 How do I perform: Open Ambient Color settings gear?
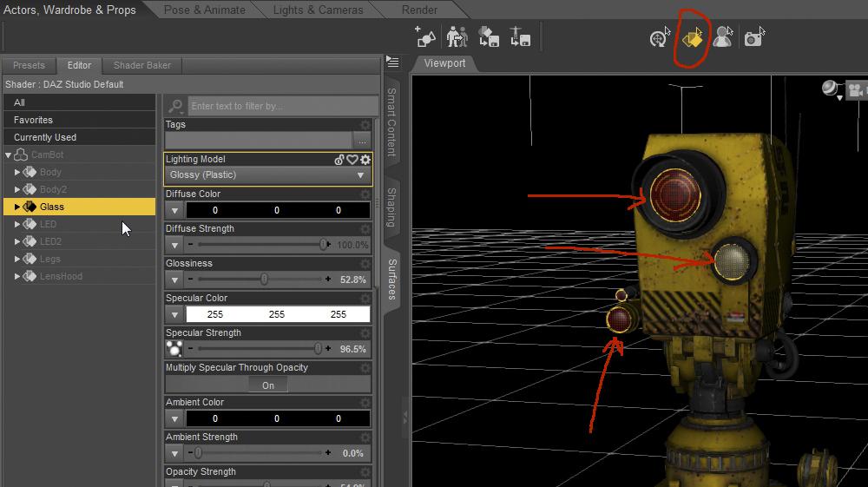point(365,403)
